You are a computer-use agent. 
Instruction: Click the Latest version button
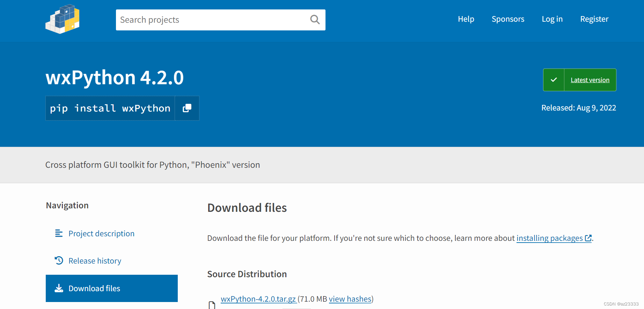point(580,80)
